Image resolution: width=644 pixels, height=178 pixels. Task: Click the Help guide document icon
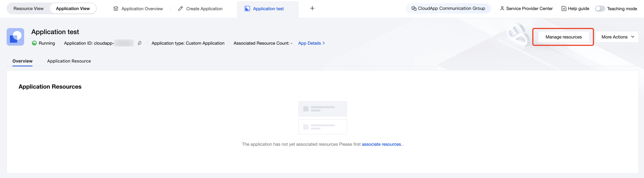coord(564,9)
